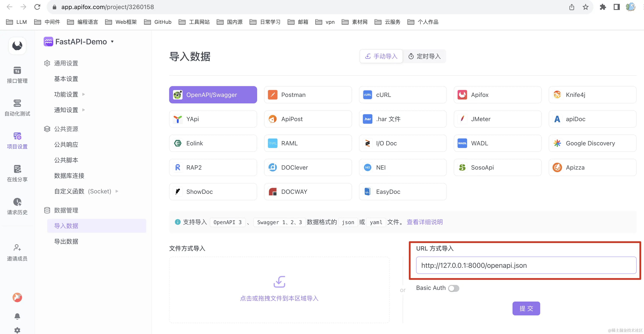Screen dimensions: 644x334
Task: Select ApiPost import format
Action: 308,119
